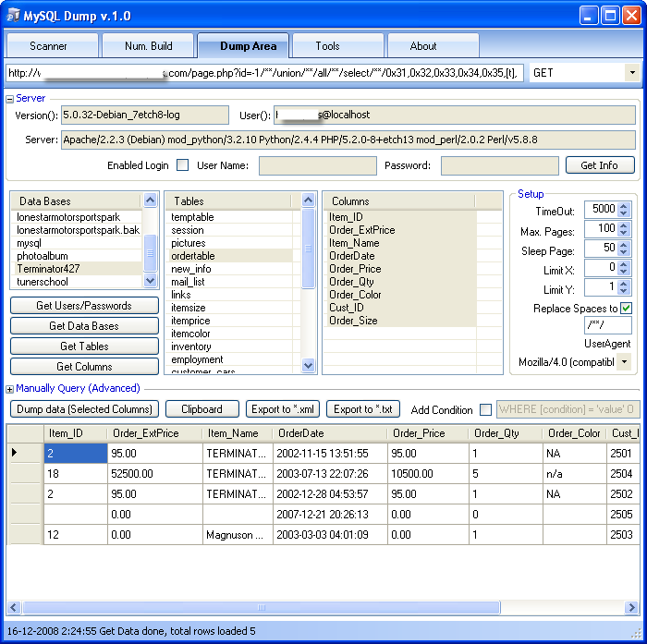The height and width of the screenshot is (644, 647).
Task: Click the window resize grip in status bar
Action: click(x=637, y=633)
